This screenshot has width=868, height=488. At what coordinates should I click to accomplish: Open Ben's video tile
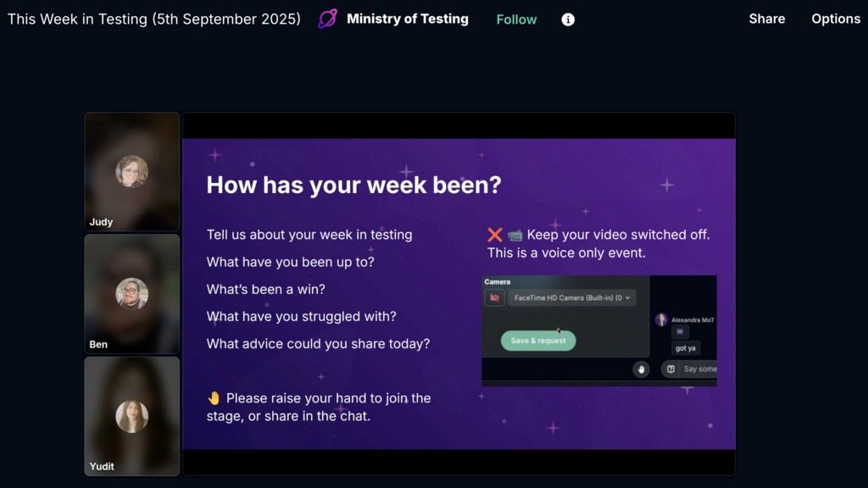[131, 294]
